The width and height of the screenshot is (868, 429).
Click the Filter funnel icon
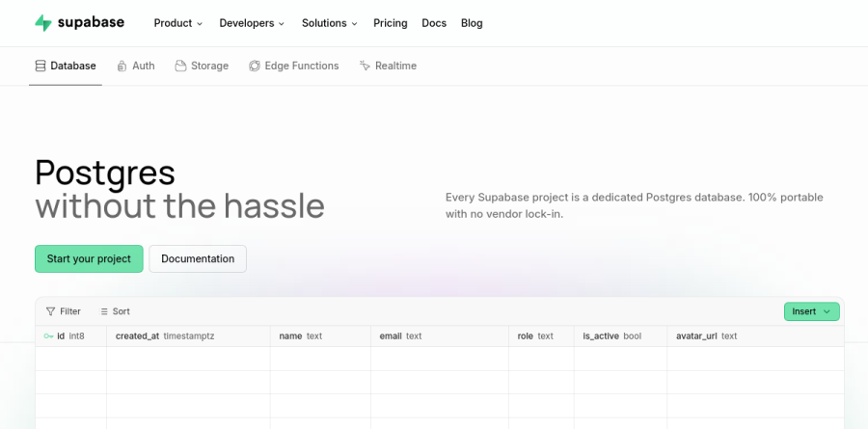[51, 311]
